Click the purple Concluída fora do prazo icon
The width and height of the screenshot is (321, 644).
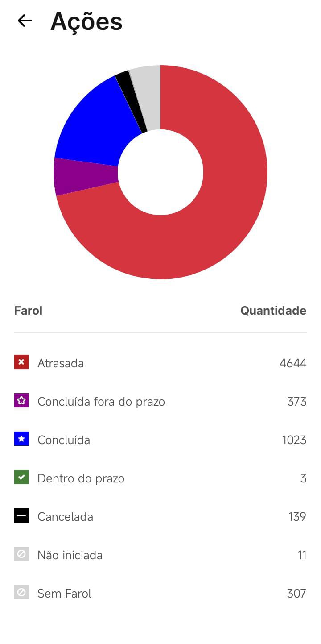21,400
